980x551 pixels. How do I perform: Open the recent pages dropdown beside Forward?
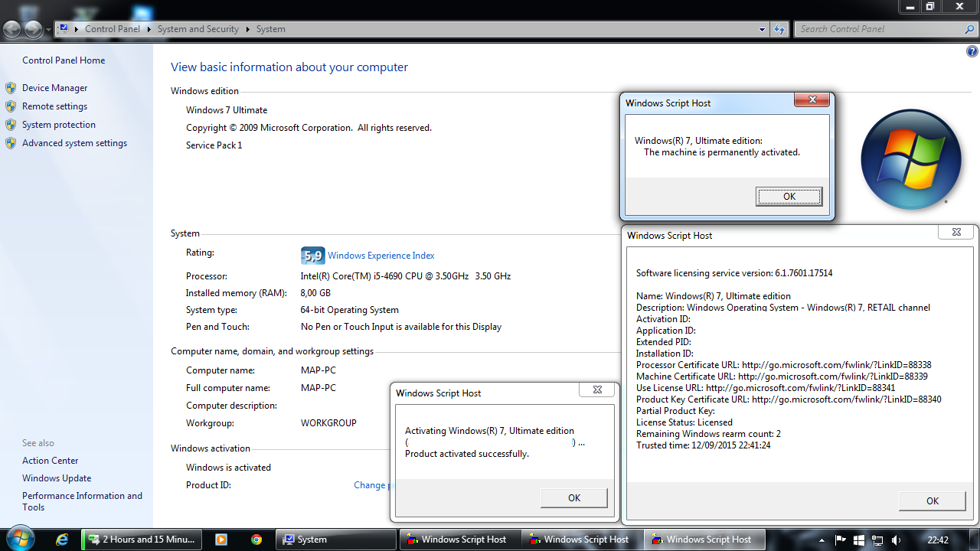coord(48,30)
